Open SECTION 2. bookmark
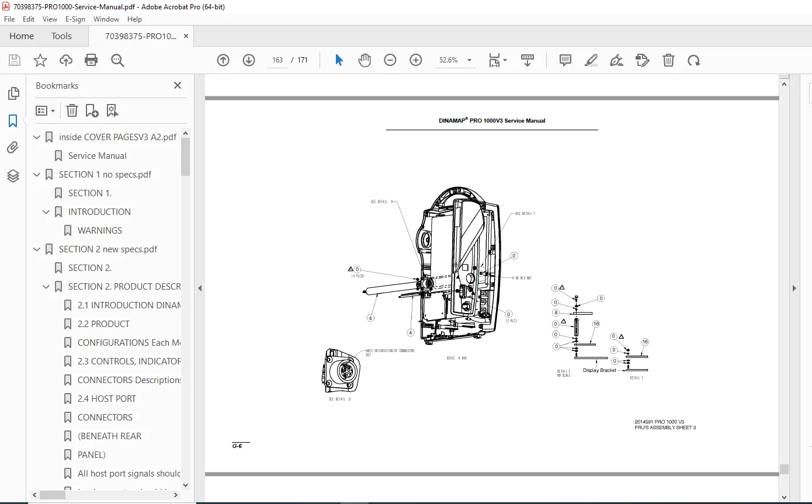Image resolution: width=812 pixels, height=504 pixels. [x=90, y=268]
